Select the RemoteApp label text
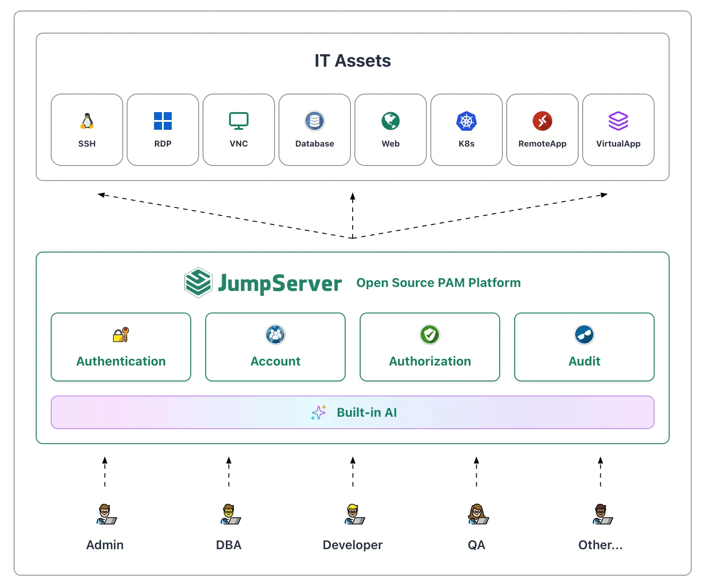708x588 pixels. pos(542,144)
